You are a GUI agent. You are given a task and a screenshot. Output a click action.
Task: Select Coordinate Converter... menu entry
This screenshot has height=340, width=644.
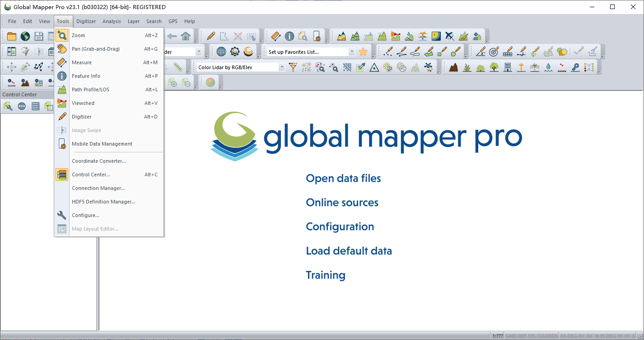click(x=109, y=161)
